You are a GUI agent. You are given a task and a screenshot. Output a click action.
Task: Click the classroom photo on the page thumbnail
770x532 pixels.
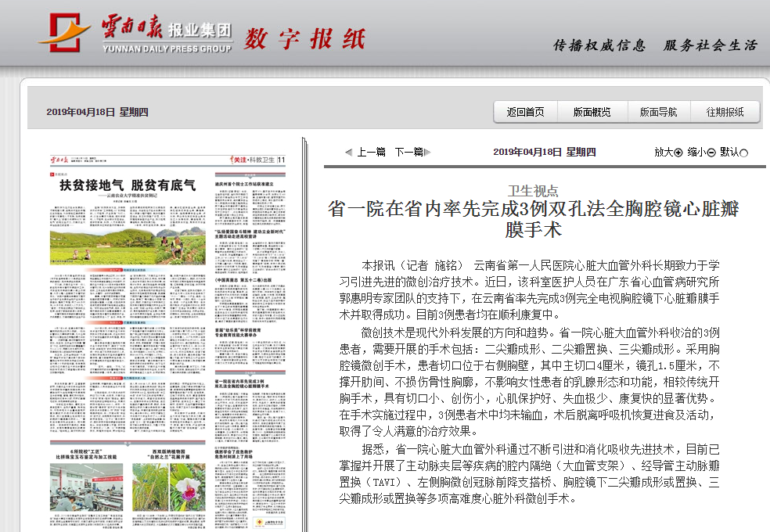point(86,487)
